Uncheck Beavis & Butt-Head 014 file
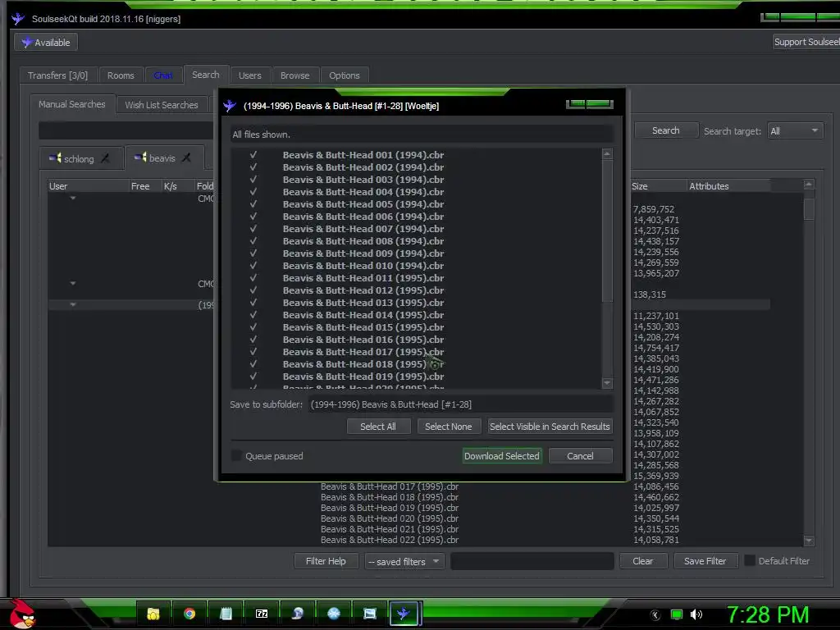 [x=253, y=315]
